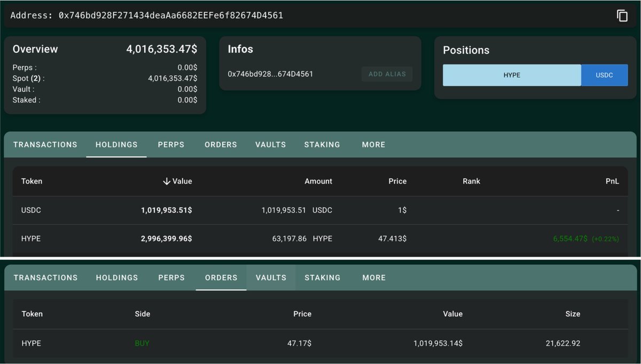Select the 2,996,399.96$ HYPE value
The height and width of the screenshot is (364, 641).
pos(167,239)
